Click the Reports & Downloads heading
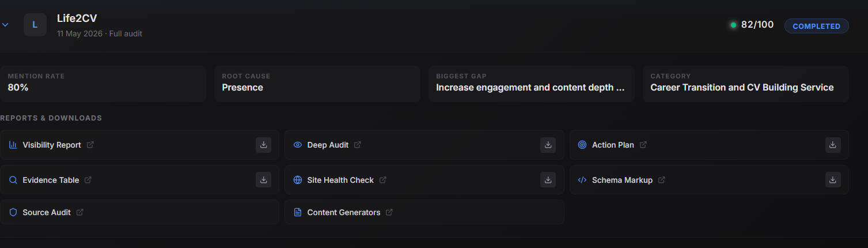868x248 pixels. (51, 118)
